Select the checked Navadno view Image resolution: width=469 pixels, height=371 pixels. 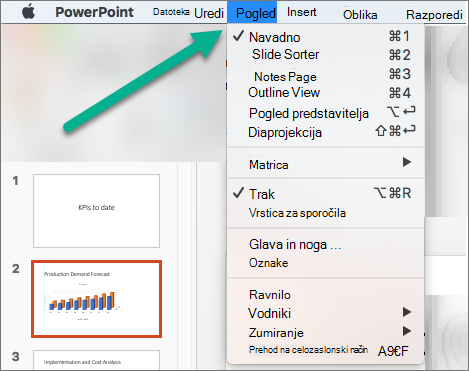point(325,37)
